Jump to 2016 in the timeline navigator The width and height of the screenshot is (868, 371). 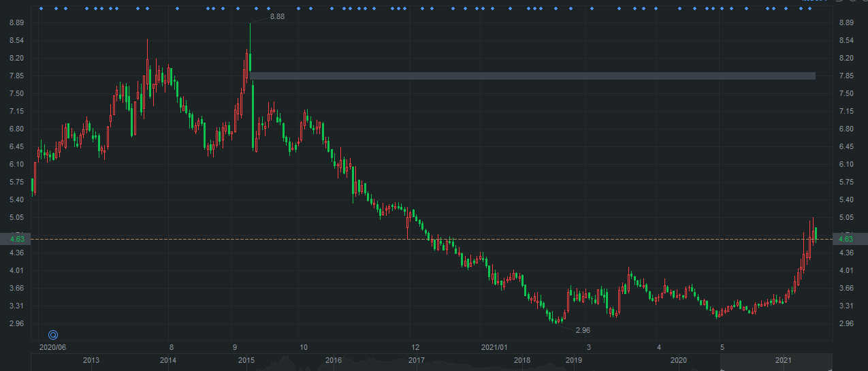pyautogui.click(x=334, y=360)
